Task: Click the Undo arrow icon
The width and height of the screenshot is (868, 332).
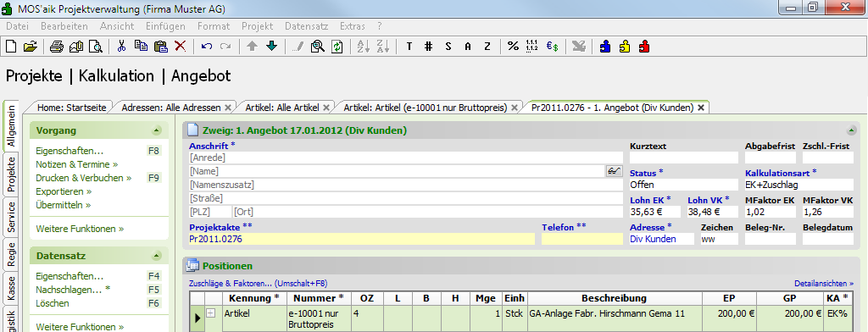Action: point(207,47)
